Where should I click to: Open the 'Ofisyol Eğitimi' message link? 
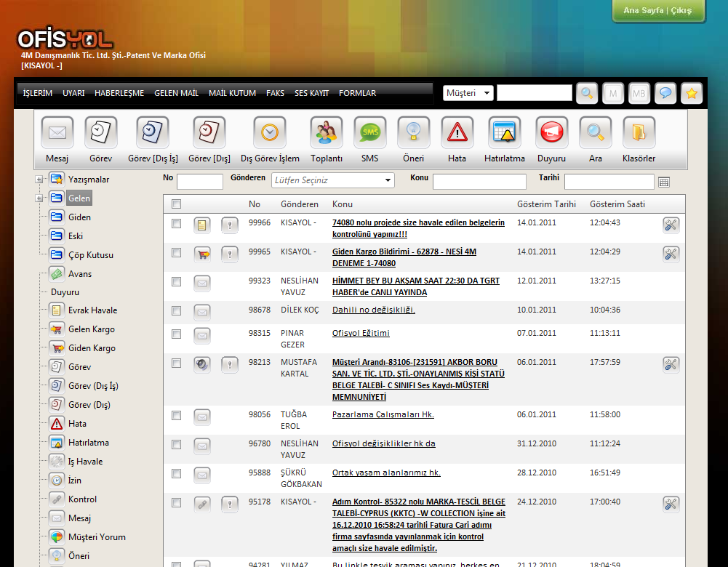(361, 333)
